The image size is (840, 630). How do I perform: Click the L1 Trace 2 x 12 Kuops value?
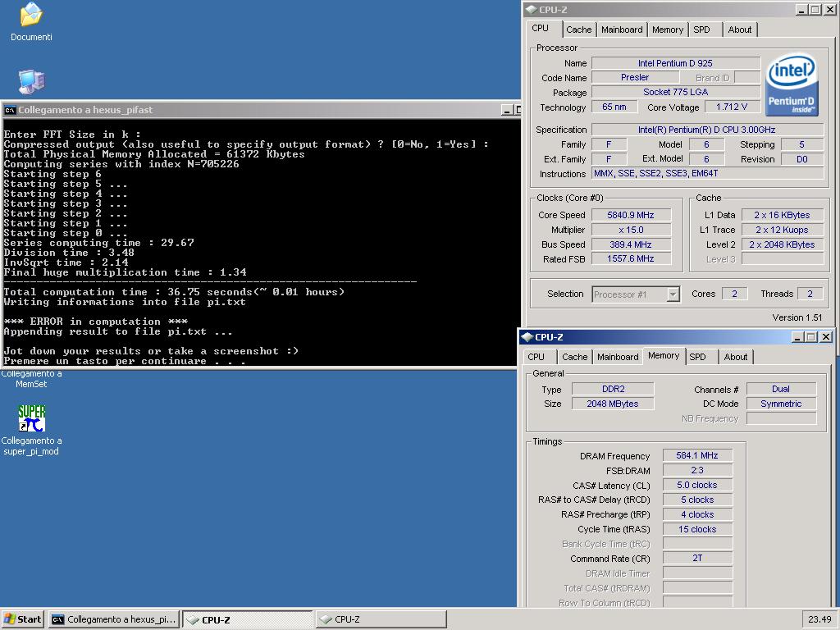coord(782,230)
